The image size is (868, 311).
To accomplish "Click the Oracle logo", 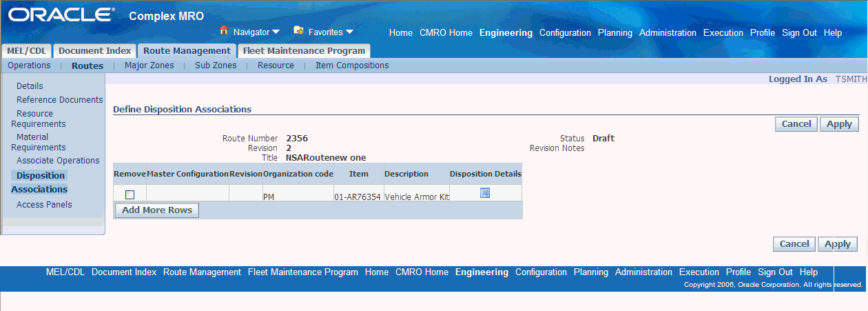I will coord(61,15).
